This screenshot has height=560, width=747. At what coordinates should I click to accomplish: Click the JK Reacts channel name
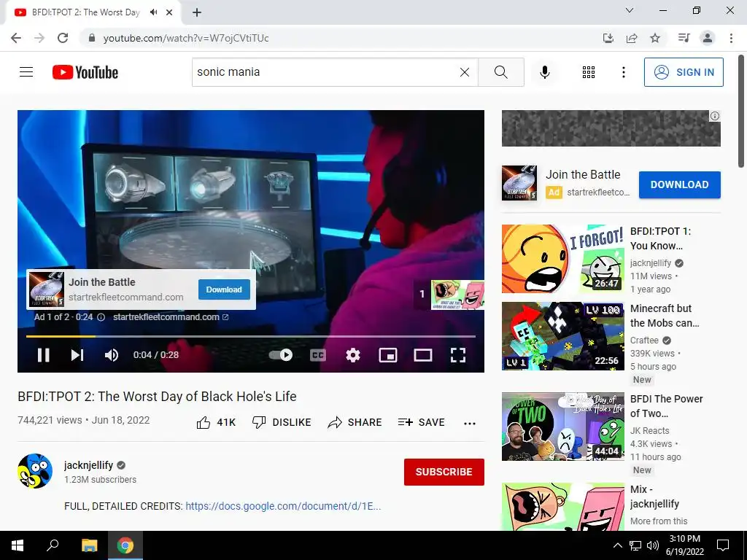pos(649,430)
